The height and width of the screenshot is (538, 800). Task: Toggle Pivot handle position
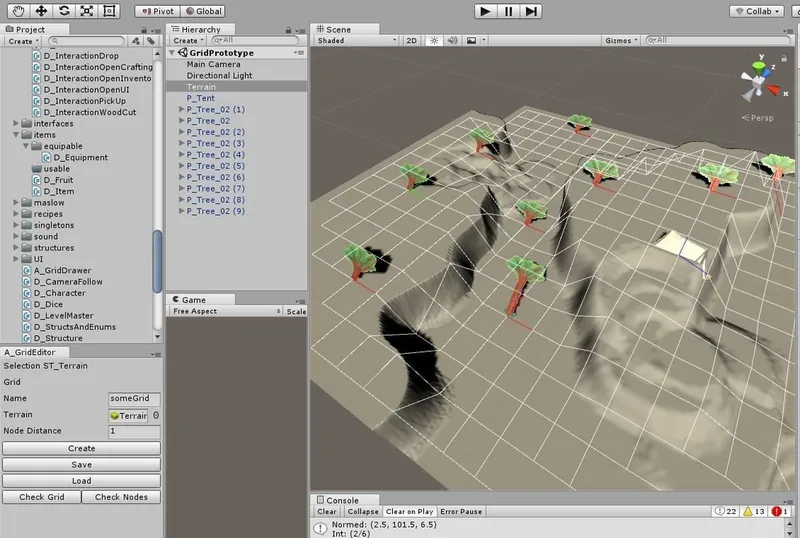pyautogui.click(x=158, y=11)
